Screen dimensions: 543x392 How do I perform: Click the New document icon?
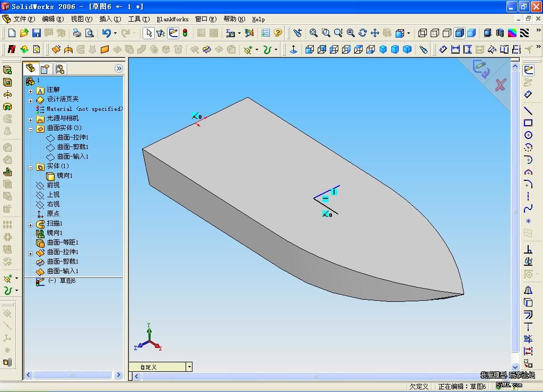pos(12,33)
